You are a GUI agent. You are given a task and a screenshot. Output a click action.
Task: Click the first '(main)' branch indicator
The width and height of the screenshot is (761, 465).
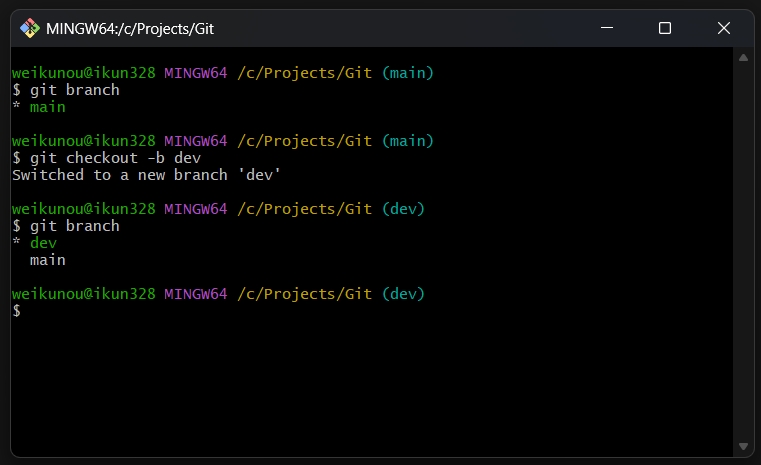pyautogui.click(x=408, y=73)
